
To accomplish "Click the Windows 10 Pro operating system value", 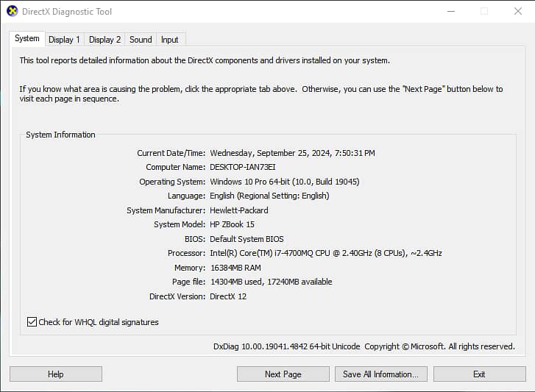I will 284,182.
